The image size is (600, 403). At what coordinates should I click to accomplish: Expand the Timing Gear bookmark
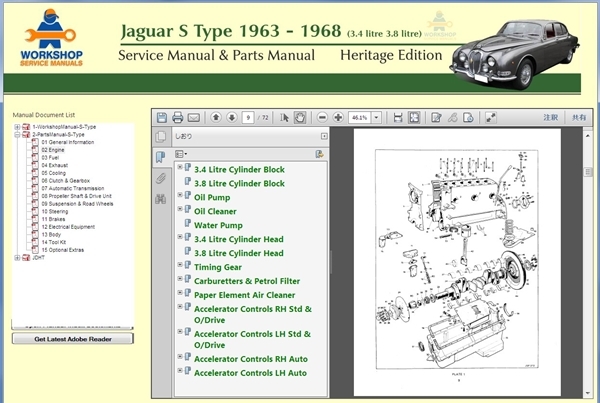tap(180, 264)
